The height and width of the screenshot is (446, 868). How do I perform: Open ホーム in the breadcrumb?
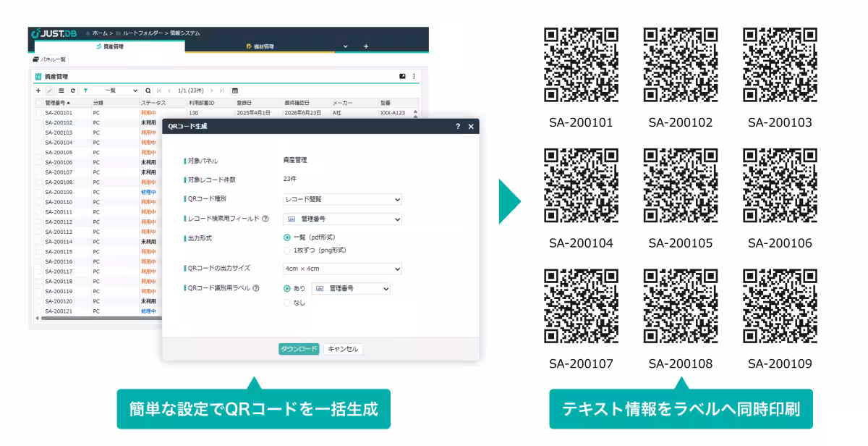pyautogui.click(x=100, y=33)
